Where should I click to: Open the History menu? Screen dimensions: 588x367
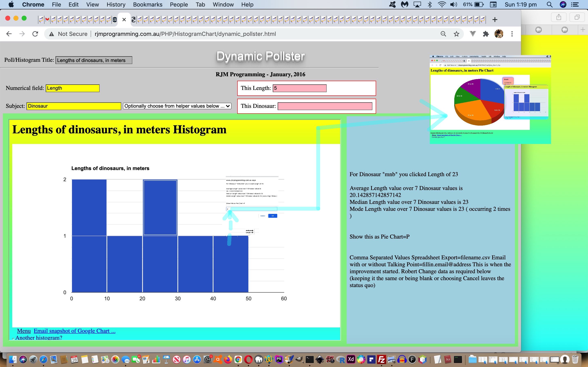tap(116, 4)
